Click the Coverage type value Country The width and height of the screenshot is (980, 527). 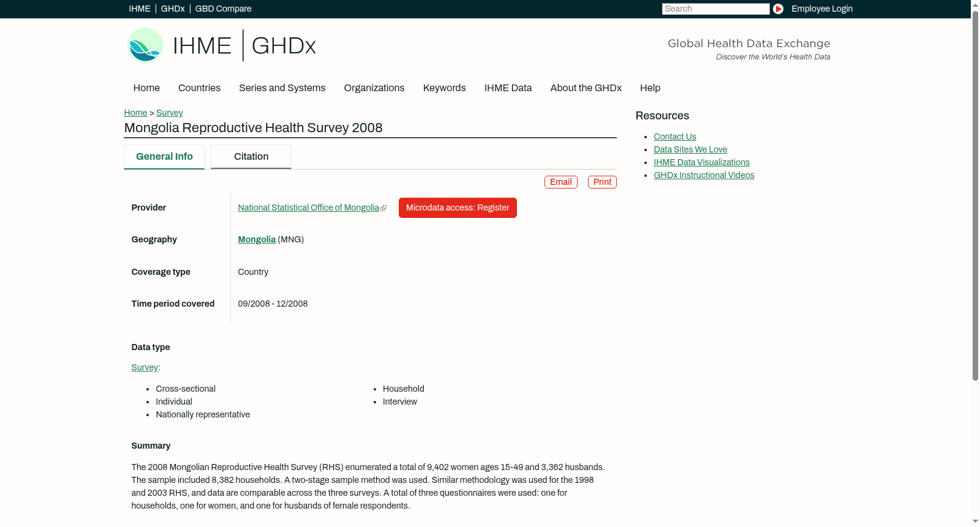pyautogui.click(x=253, y=272)
